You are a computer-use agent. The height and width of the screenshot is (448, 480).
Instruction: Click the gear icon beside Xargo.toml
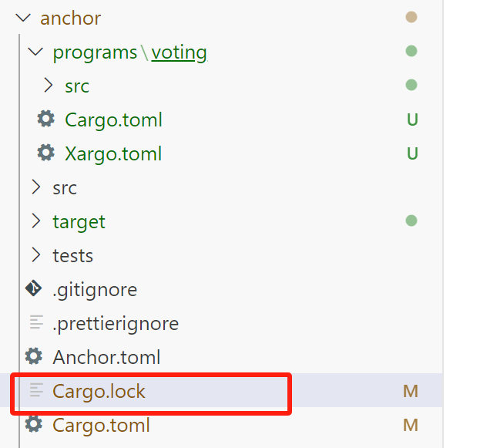(46, 153)
